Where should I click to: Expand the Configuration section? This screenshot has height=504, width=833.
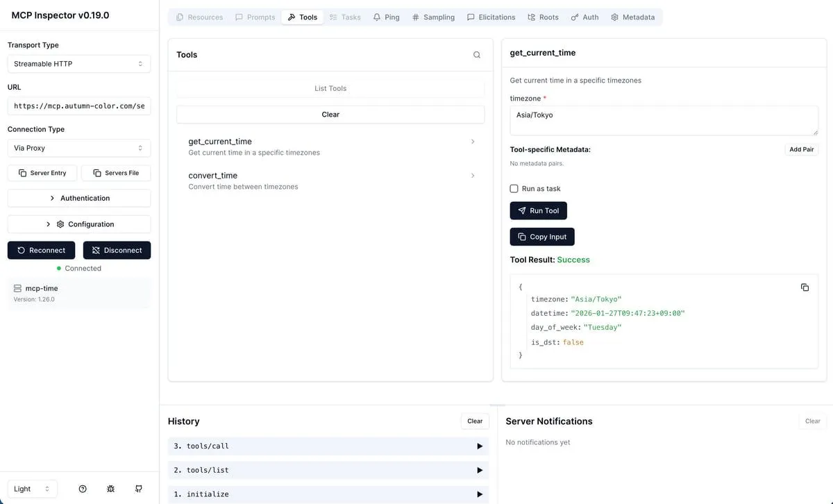[78, 224]
